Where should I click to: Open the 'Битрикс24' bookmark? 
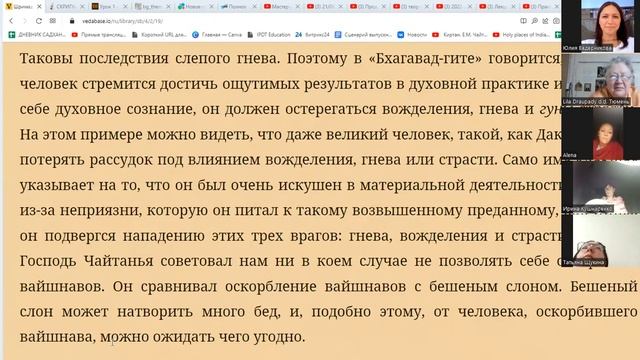click(x=312, y=35)
